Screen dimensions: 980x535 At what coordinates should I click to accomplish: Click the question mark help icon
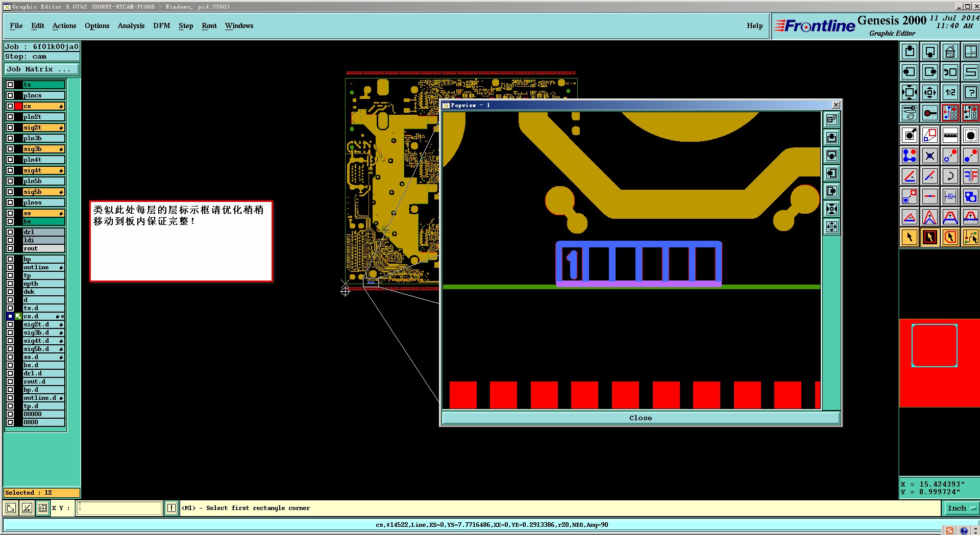(970, 92)
